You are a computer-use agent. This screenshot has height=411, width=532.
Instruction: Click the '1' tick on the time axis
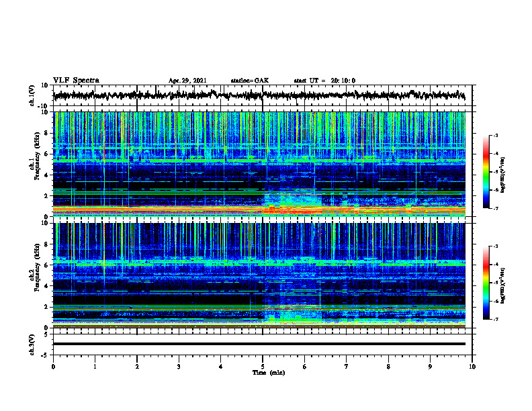pyautogui.click(x=95, y=367)
